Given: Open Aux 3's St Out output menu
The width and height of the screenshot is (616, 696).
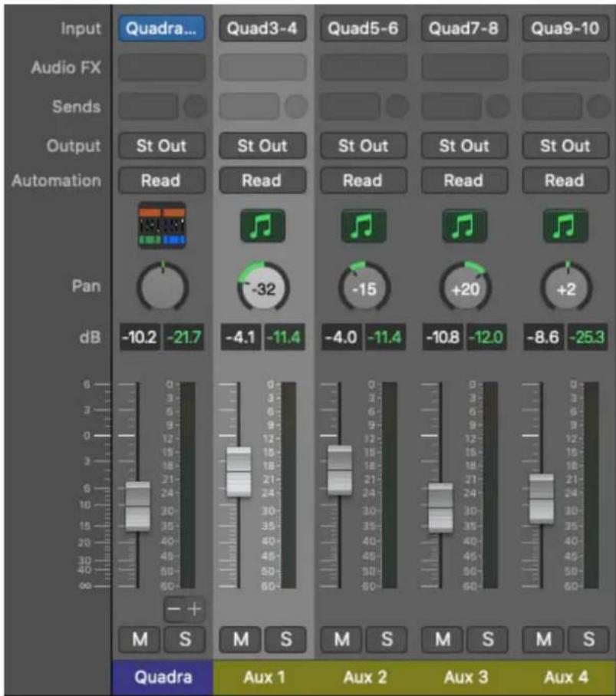Looking at the screenshot, I should pyautogui.click(x=464, y=146).
